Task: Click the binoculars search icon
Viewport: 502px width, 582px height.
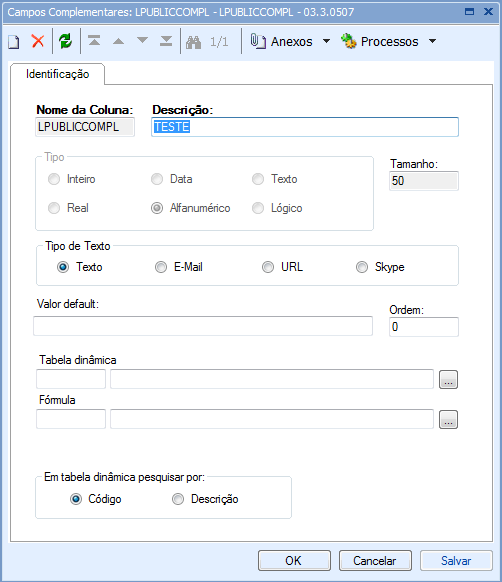Action: pos(193,42)
